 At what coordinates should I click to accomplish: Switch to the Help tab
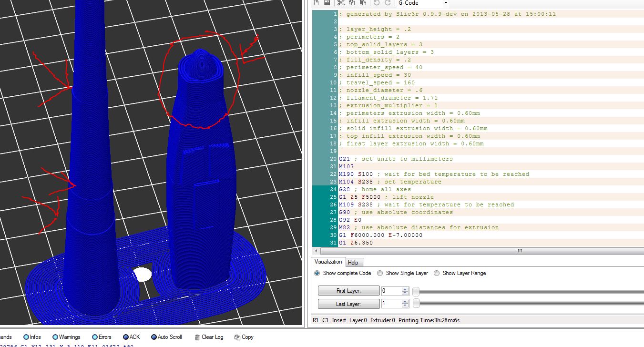click(353, 263)
